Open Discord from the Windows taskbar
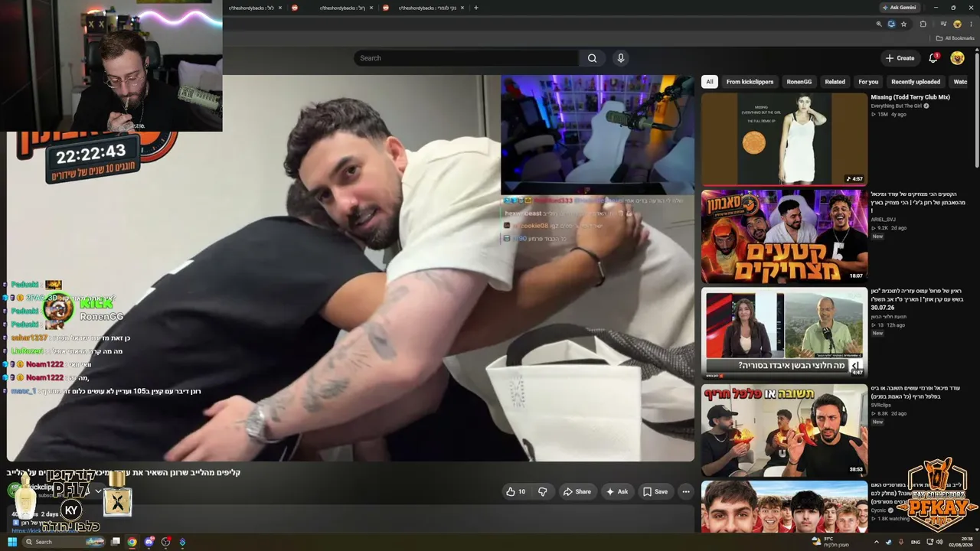Viewport: 980px width, 551px height. (149, 542)
